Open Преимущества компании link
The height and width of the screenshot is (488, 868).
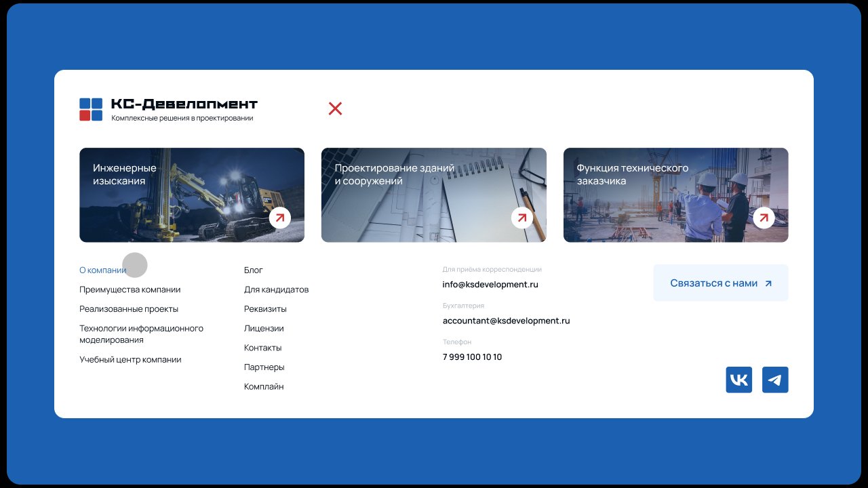click(130, 289)
